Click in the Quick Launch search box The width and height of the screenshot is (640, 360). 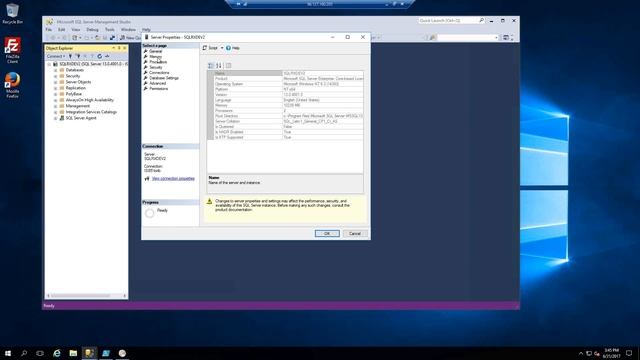pos(448,20)
